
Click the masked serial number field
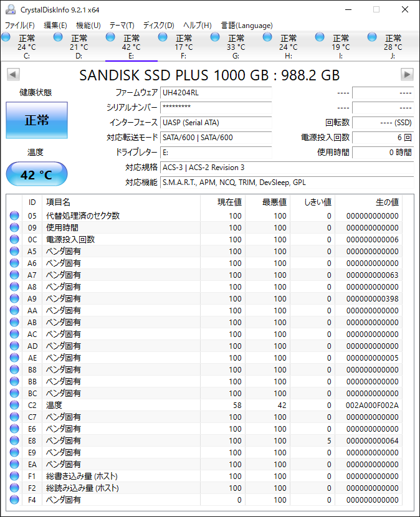[216, 108]
